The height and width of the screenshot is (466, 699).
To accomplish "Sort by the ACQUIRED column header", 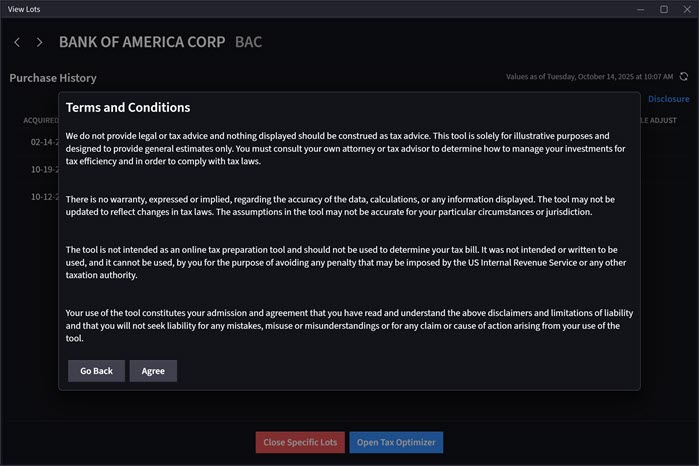I will pos(41,120).
